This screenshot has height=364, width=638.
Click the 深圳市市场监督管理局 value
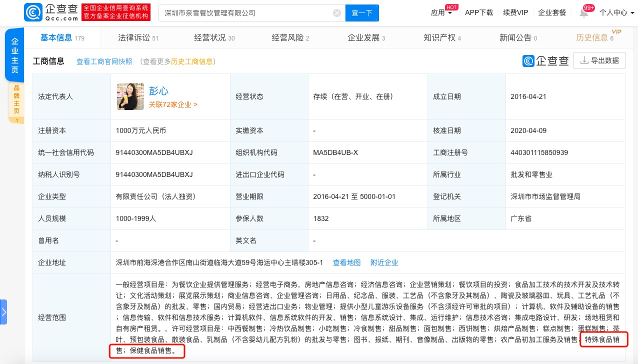tap(545, 196)
